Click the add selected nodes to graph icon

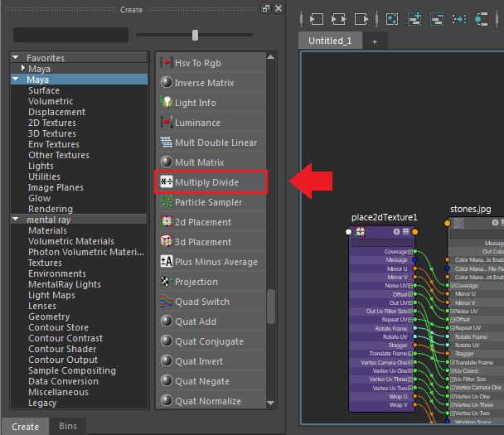point(414,17)
